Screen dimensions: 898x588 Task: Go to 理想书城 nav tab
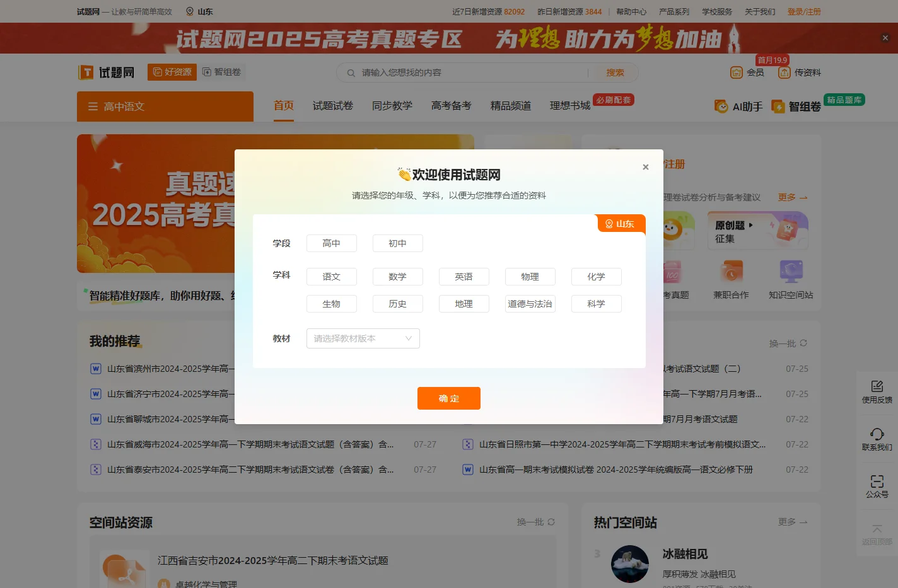coord(570,105)
